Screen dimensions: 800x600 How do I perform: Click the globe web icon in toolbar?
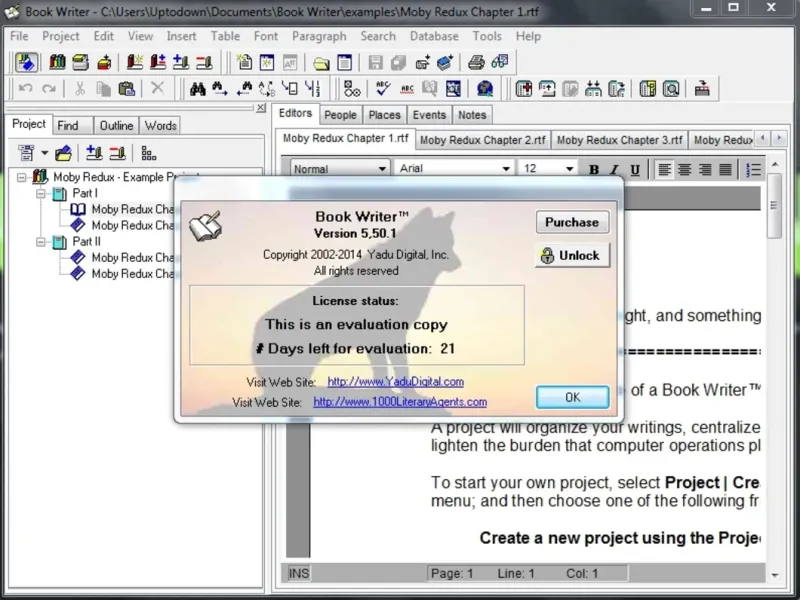point(485,89)
